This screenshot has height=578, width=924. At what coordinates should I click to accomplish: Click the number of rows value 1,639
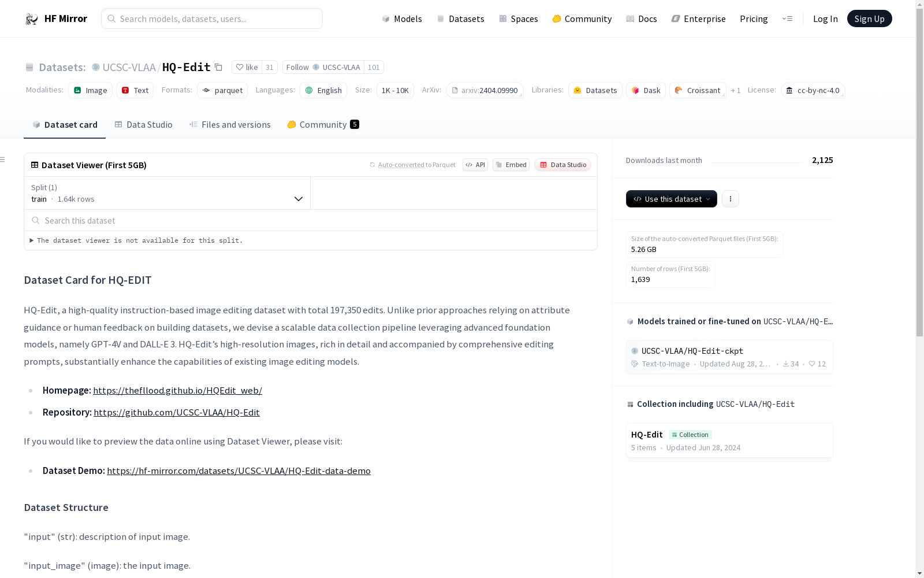click(640, 280)
